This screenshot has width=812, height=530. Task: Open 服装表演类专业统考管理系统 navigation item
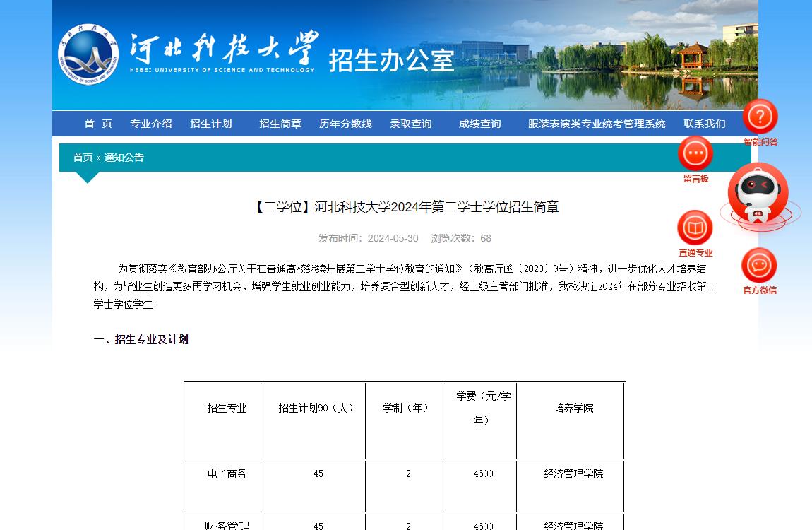tap(597, 124)
